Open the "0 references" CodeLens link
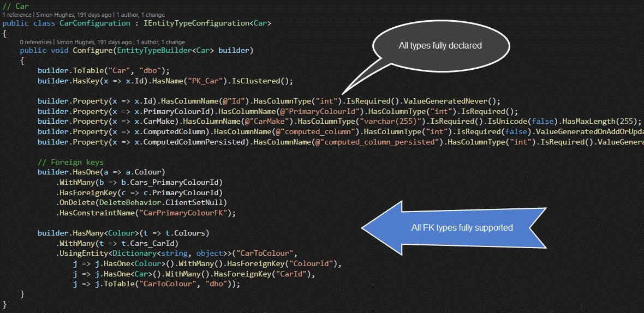 pos(35,42)
